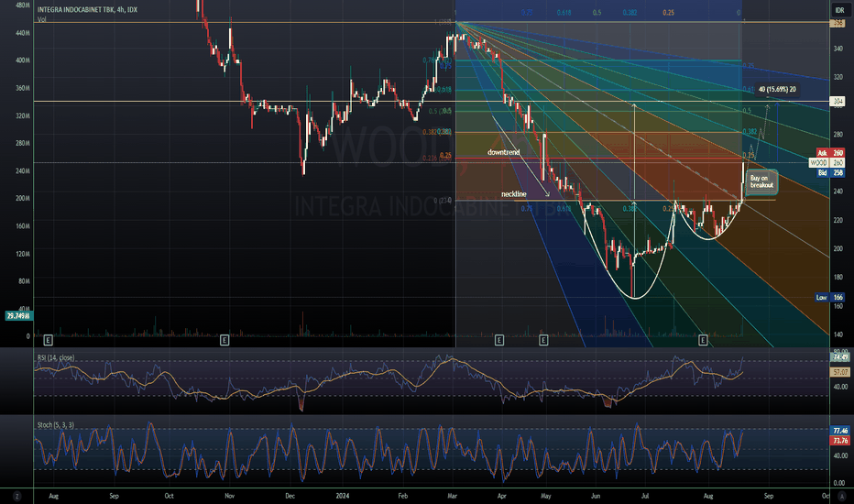Open the E earnings marker just before November
Image resolution: width=854 pixels, height=504 pixels.
224,341
